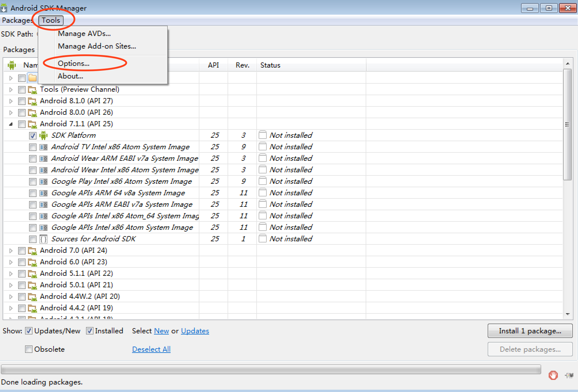The image size is (578, 392).
Task: Click the Deselect All link
Action: pyautogui.click(x=151, y=349)
